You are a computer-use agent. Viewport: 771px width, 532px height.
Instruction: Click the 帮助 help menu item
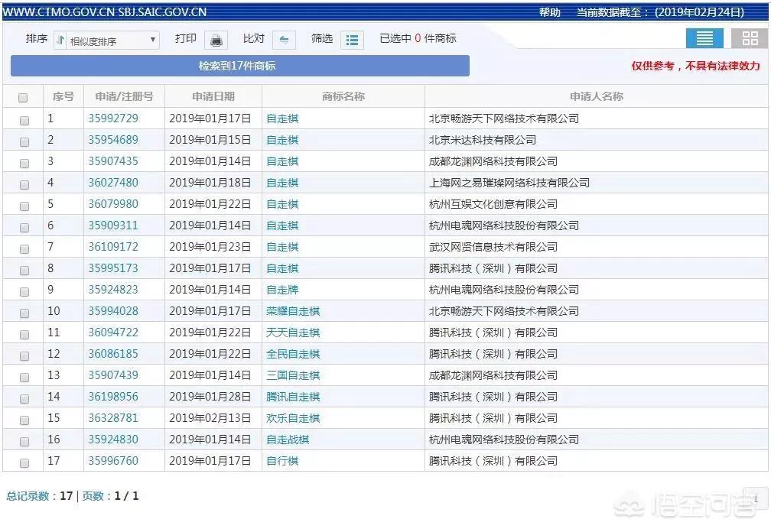point(549,12)
